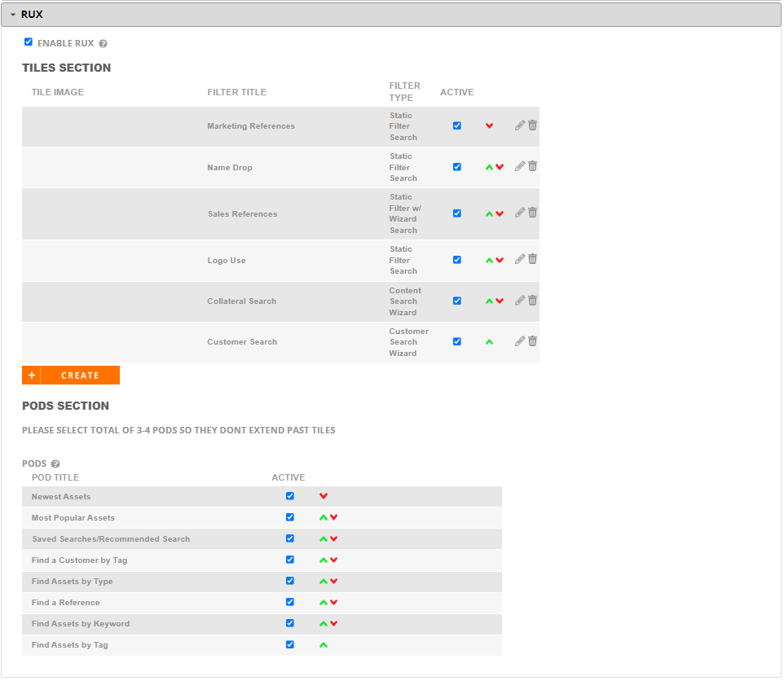This screenshot has height=681, width=784.
Task: Move Collateral Search tile down
Action: (x=500, y=301)
